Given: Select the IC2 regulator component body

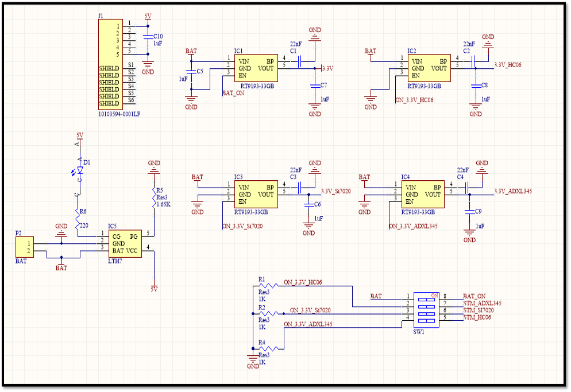Looking at the screenshot, I should 429,68.
